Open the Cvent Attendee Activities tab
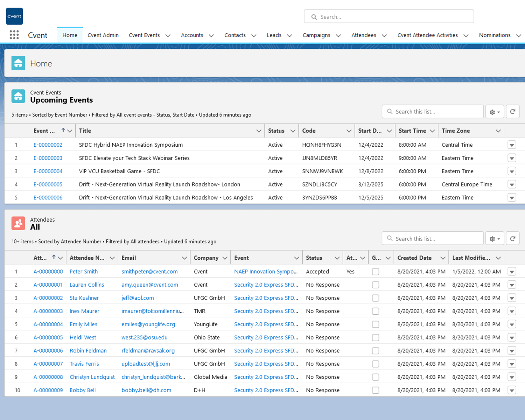 click(x=427, y=35)
